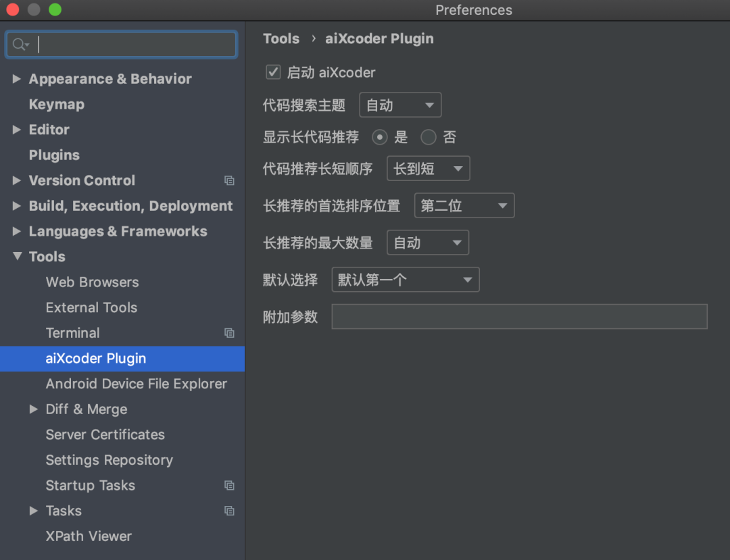
Task: Collapse the Tools section in the sidebar
Action: (x=17, y=257)
